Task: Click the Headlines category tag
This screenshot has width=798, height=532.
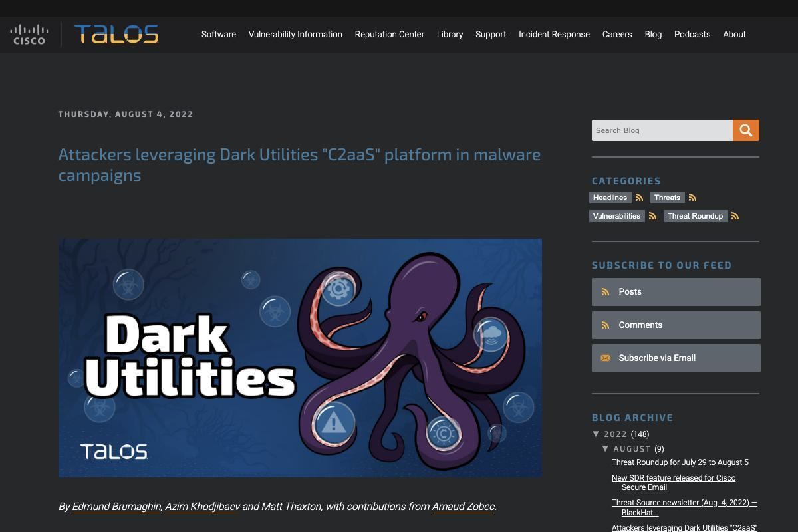Action: (610, 198)
